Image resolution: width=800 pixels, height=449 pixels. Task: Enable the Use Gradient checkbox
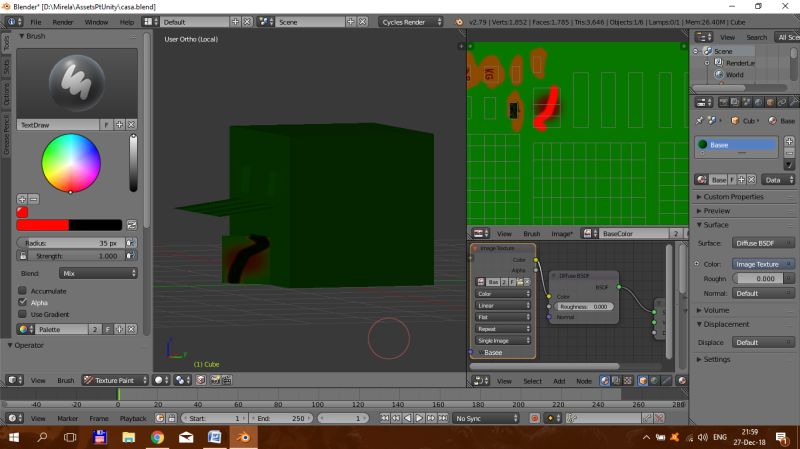[x=22, y=314]
